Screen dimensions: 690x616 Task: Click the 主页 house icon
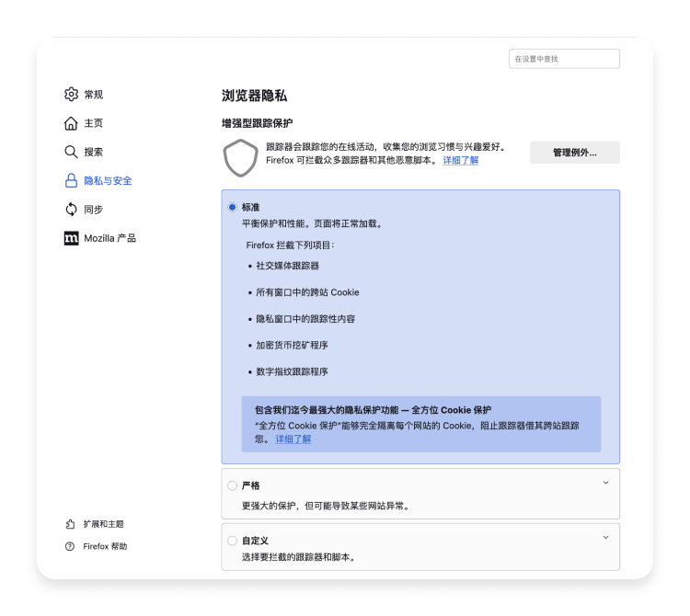71,123
